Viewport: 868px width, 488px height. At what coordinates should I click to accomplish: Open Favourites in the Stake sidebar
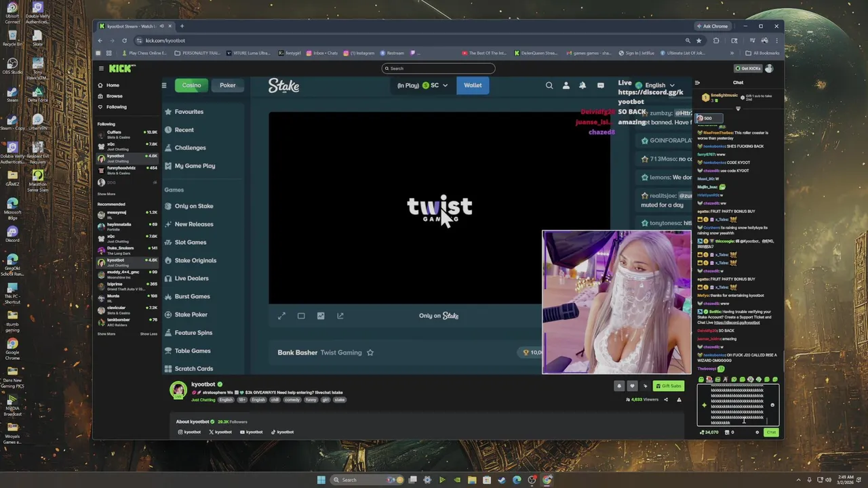[x=184, y=112]
